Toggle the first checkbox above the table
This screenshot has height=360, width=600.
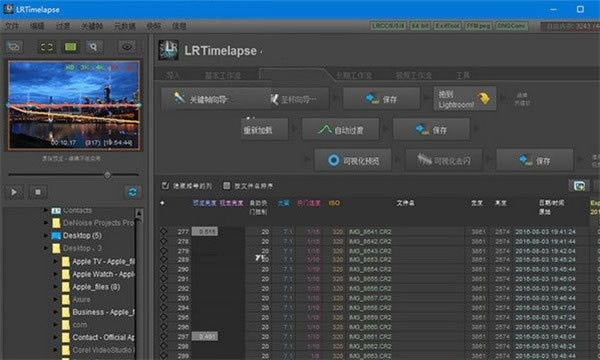tap(165, 186)
